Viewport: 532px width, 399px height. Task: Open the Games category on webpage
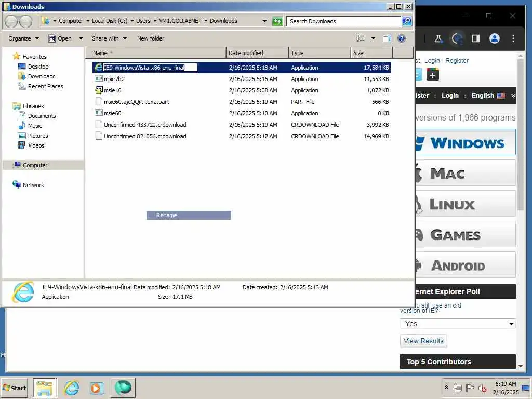[x=465, y=234]
